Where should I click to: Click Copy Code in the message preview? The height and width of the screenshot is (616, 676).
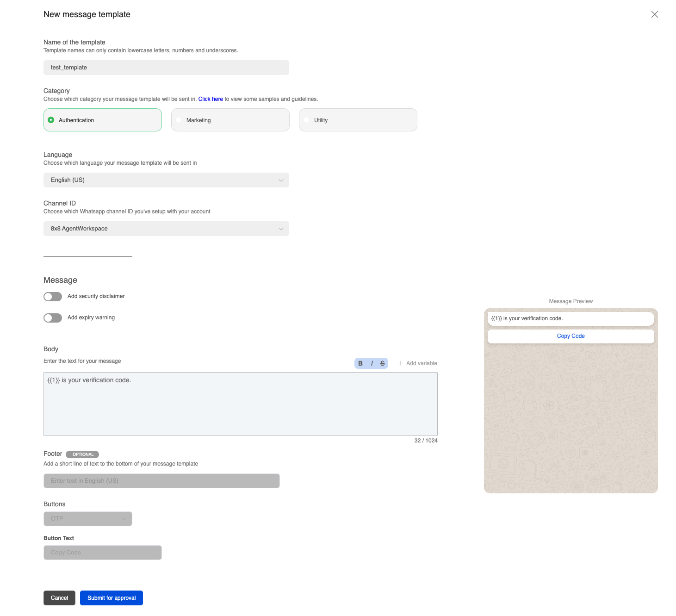coord(571,336)
